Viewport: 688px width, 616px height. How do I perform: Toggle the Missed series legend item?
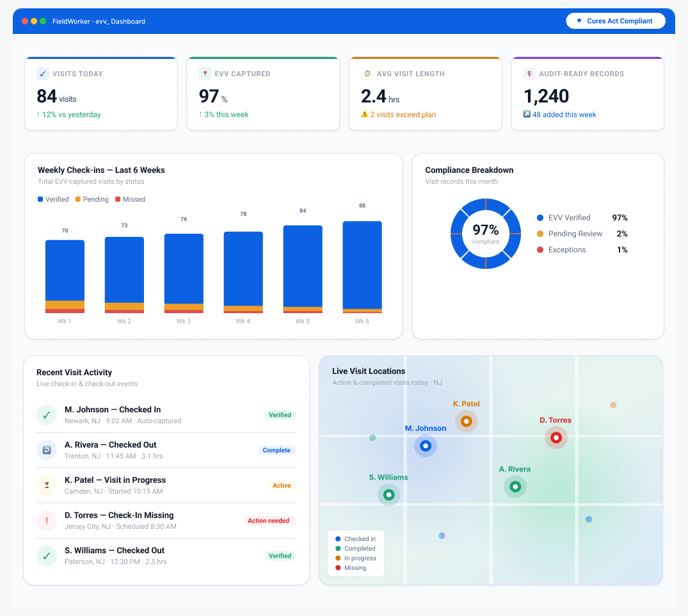pos(131,199)
